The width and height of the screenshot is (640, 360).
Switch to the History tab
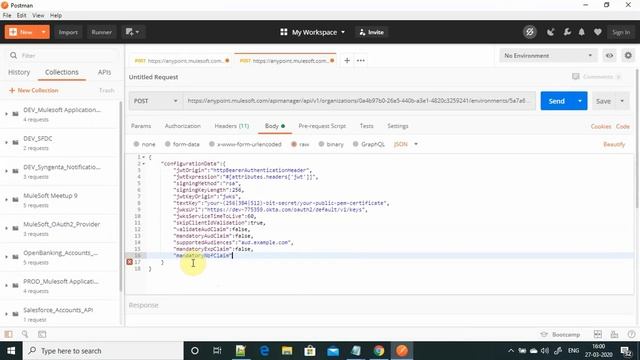[19, 72]
